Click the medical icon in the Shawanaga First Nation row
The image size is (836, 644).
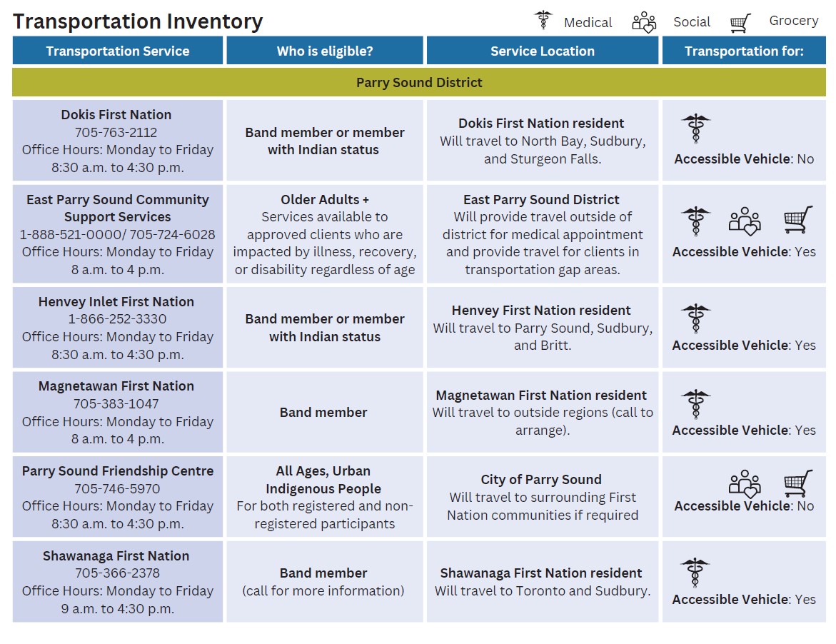(695, 573)
